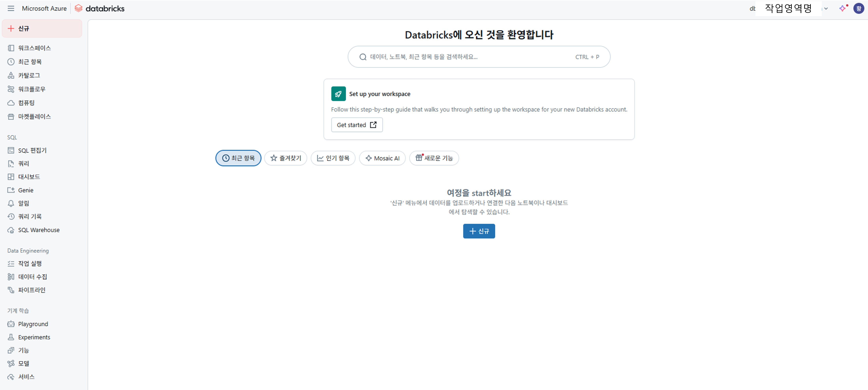
Task: Click the 'Data Engineering' section header
Action: [x=28, y=251]
